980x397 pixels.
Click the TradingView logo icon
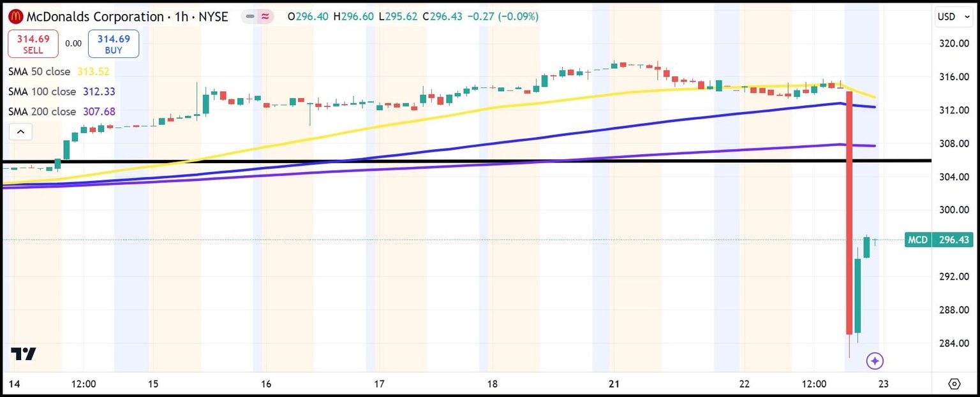(24, 354)
